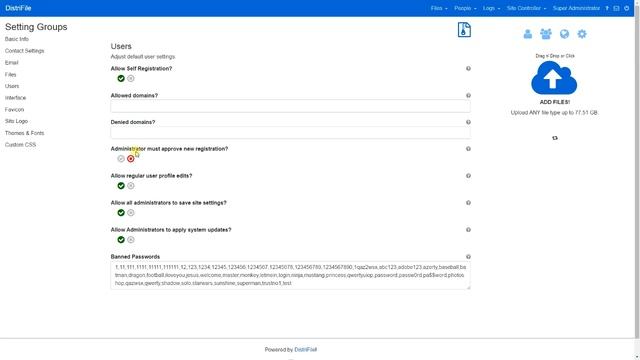
Task: Enable Allow regular user profile edits
Action: [x=121, y=186]
